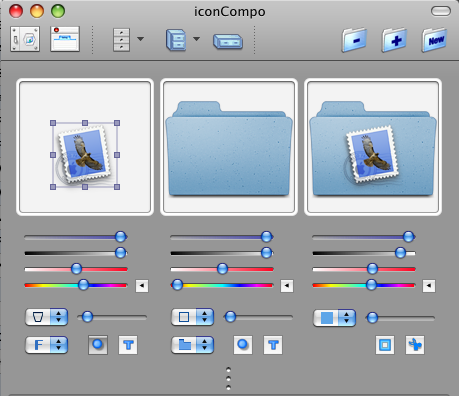Adjust hue rainbow slider under first preview
Viewport: 459px width, 396px height.
(x=76, y=285)
